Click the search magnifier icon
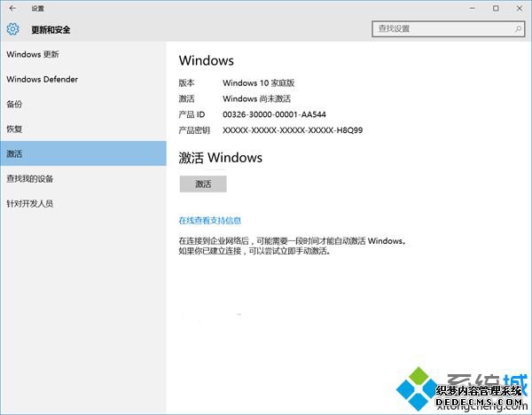The image size is (532, 415). (x=518, y=29)
